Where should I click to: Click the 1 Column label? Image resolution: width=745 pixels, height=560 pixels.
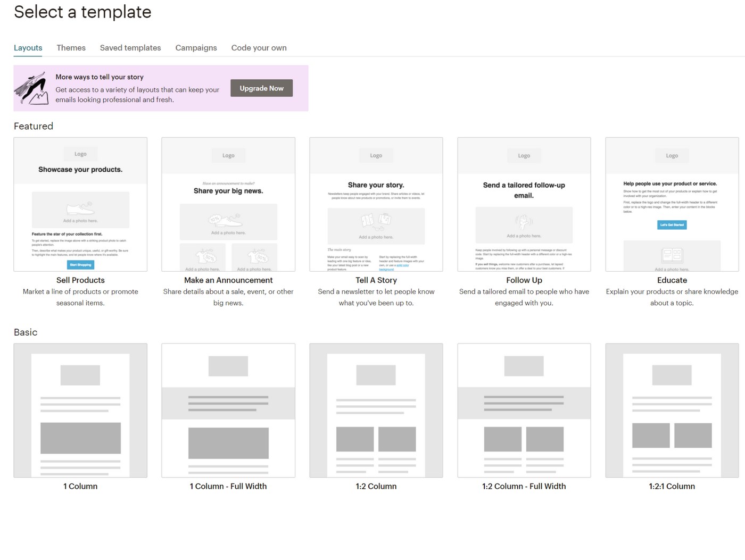[80, 486]
